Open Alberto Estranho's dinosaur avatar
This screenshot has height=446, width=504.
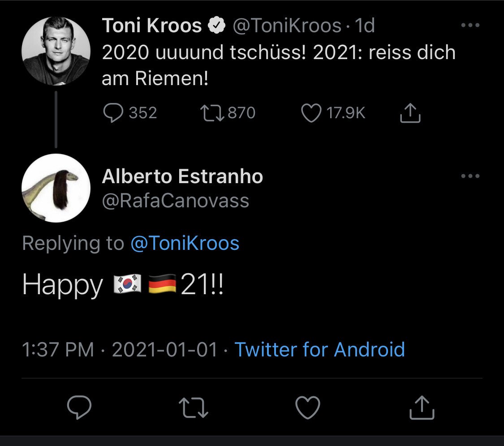[56, 188]
